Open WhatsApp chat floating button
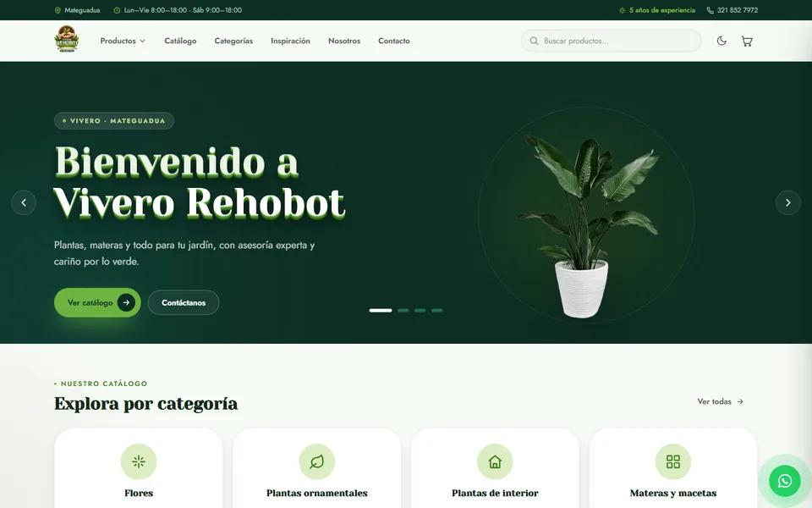This screenshot has height=508, width=812. tap(785, 481)
